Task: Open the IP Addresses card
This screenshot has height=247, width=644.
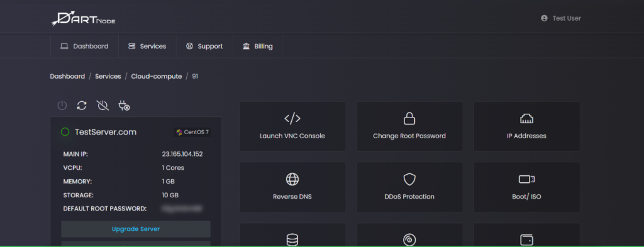Action: coord(527,126)
